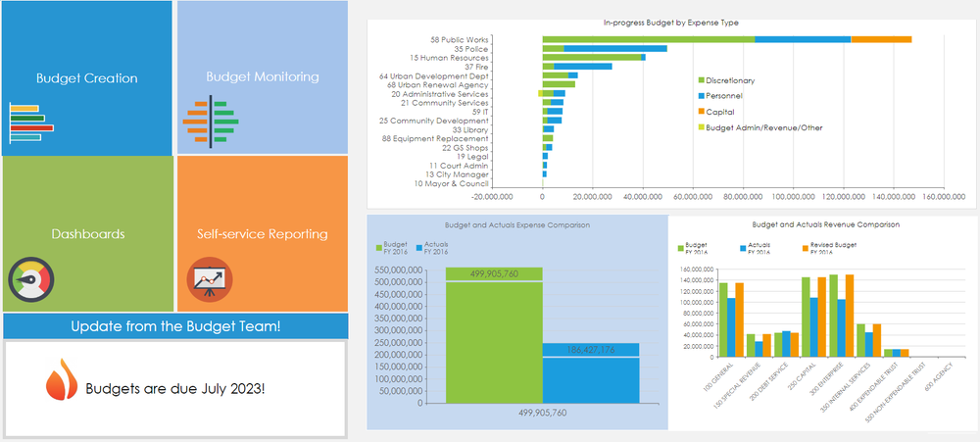980x442 pixels.
Task: Select the 35 Police row label
Action: 471,49
